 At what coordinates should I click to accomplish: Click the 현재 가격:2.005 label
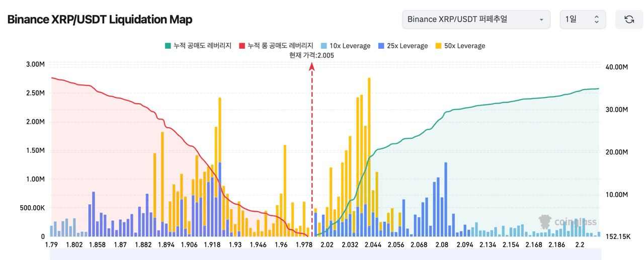[311, 55]
